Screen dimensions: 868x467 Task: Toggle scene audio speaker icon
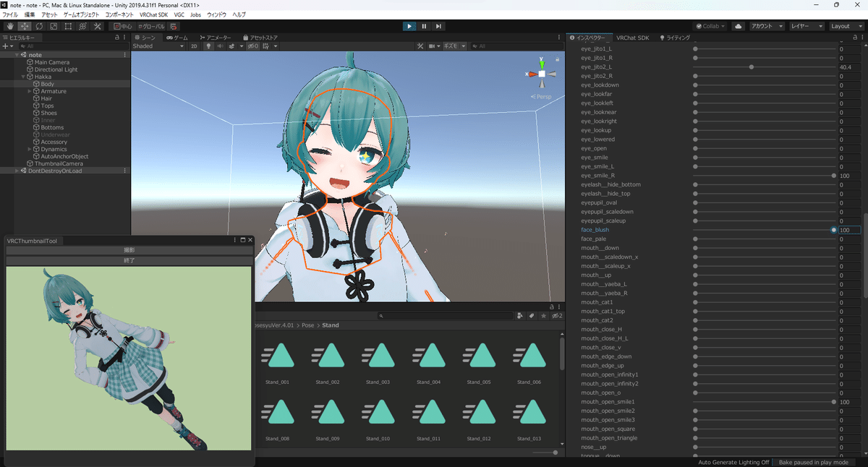pyautogui.click(x=221, y=46)
